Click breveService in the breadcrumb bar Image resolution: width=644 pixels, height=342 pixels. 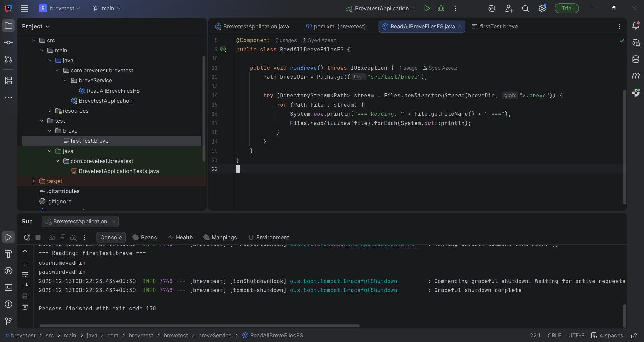215,335
